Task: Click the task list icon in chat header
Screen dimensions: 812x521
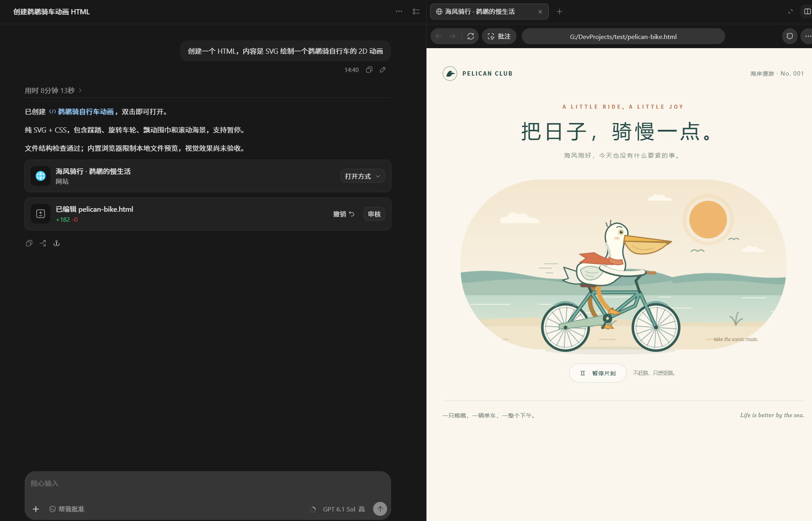Action: [x=416, y=12]
